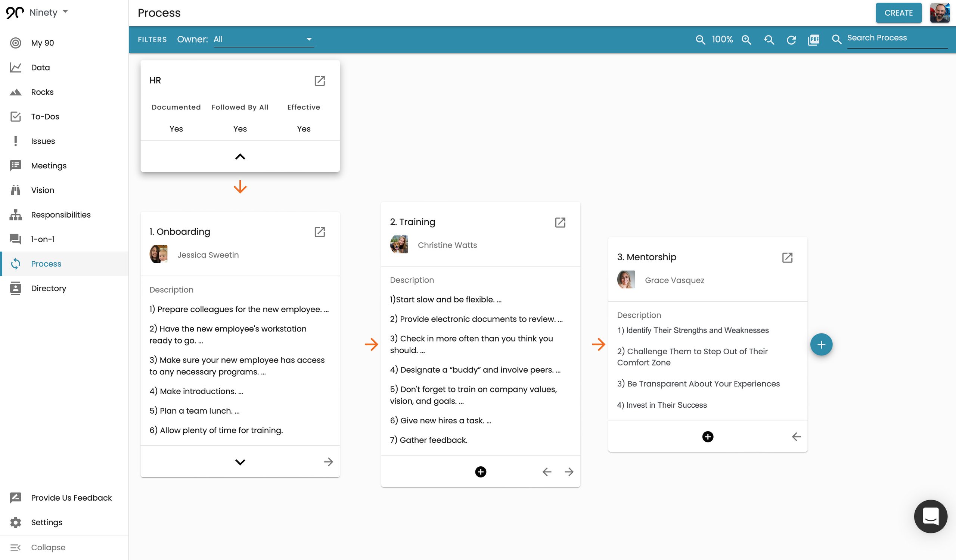Click the CREATE button
Image resolution: width=956 pixels, height=560 pixels.
pyautogui.click(x=898, y=13)
